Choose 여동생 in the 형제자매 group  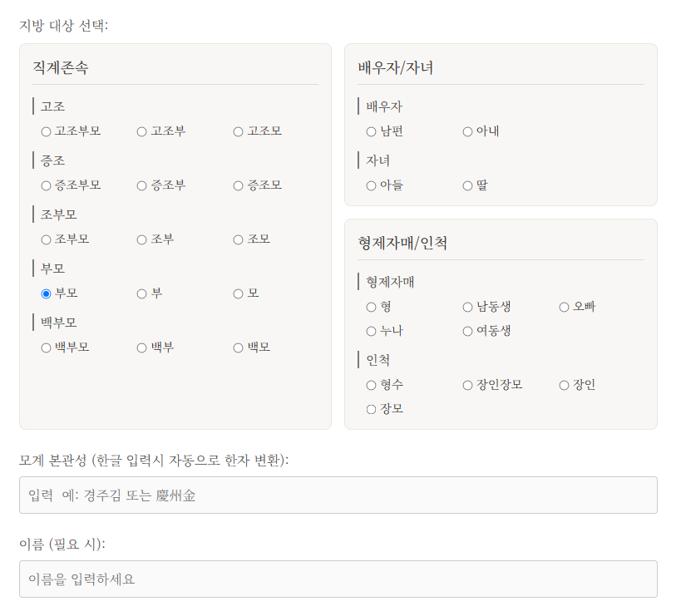(x=467, y=331)
